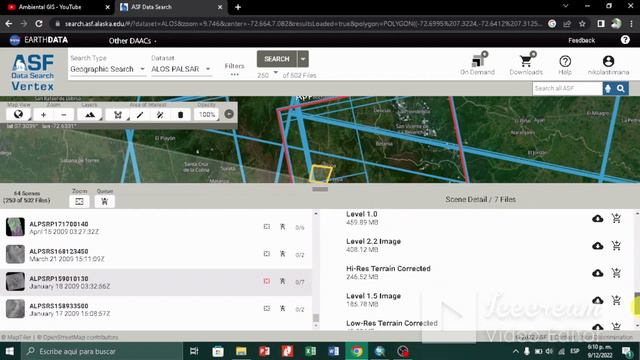Screen dimensions: 640x360
Task: Add Level 1.5 Image to cart
Action: click(616, 300)
